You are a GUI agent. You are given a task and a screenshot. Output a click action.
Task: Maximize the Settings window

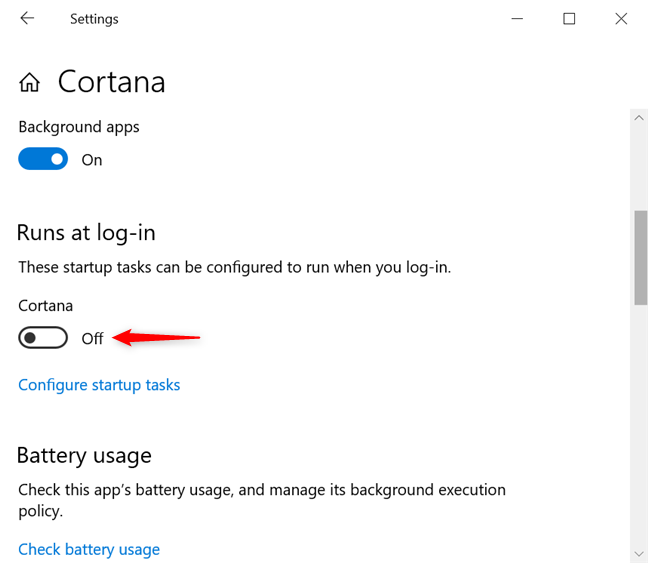[x=569, y=19]
